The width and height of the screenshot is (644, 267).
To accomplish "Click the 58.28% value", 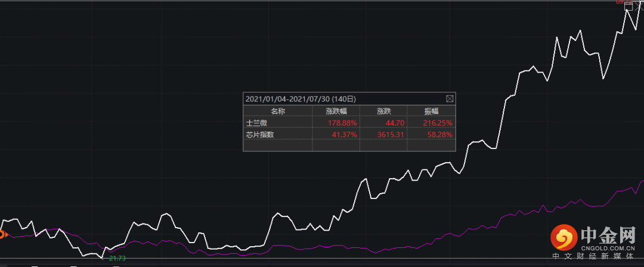I will click(x=439, y=134).
